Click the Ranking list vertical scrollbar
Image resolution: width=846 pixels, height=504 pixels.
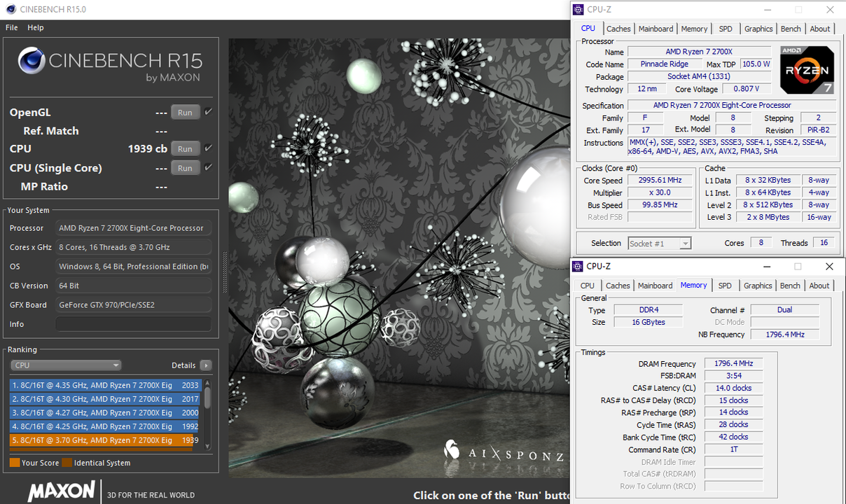tap(207, 414)
